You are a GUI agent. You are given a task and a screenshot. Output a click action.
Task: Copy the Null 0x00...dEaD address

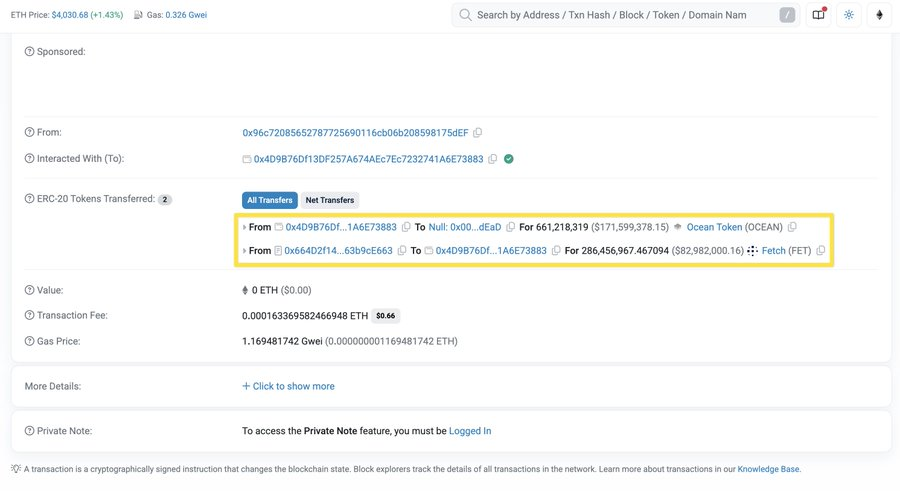pos(511,228)
